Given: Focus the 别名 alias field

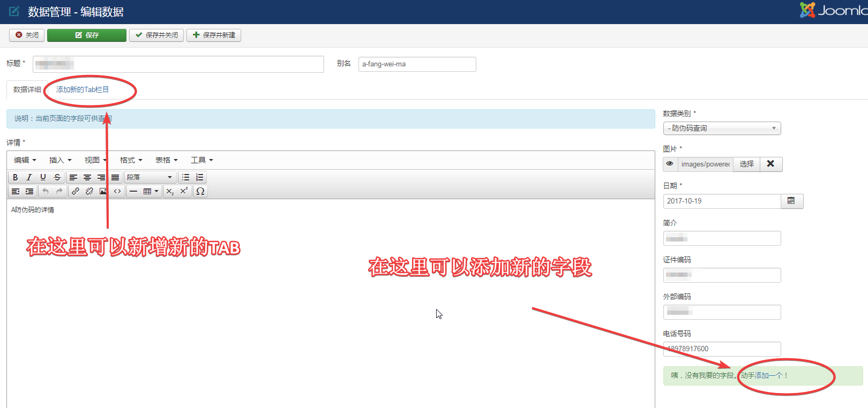Looking at the screenshot, I should point(417,64).
